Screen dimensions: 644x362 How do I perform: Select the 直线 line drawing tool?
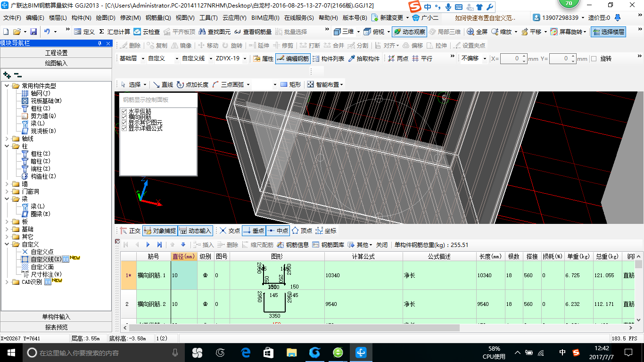[x=163, y=84]
